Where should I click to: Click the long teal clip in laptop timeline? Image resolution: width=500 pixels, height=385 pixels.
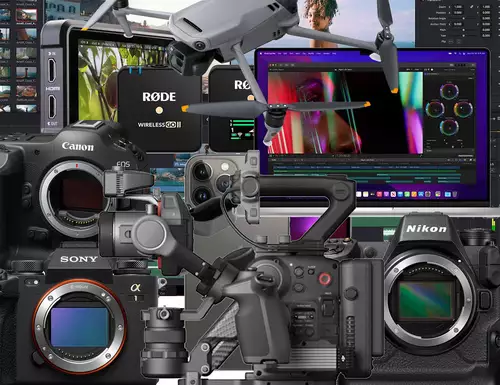pyautogui.click(x=419, y=175)
